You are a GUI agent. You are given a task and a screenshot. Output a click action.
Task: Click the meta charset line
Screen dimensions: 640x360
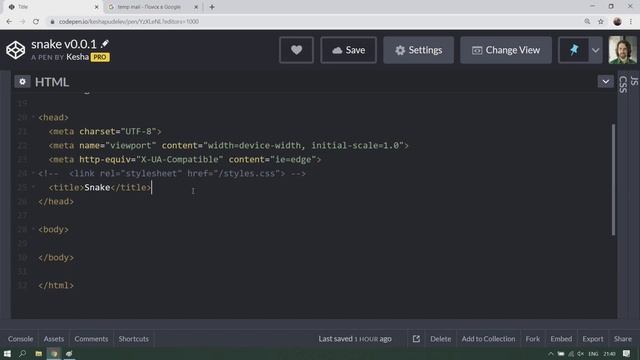[x=105, y=131]
